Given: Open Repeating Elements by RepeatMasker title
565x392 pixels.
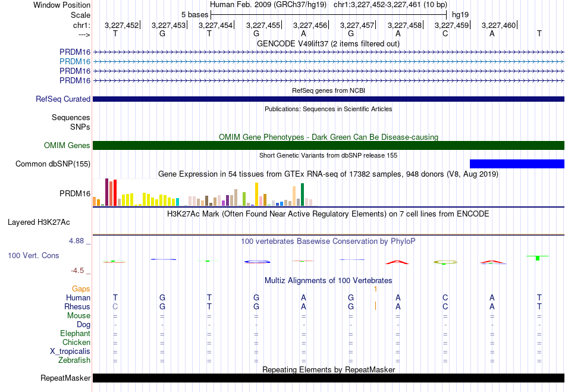Looking at the screenshot, I should coord(328,369).
